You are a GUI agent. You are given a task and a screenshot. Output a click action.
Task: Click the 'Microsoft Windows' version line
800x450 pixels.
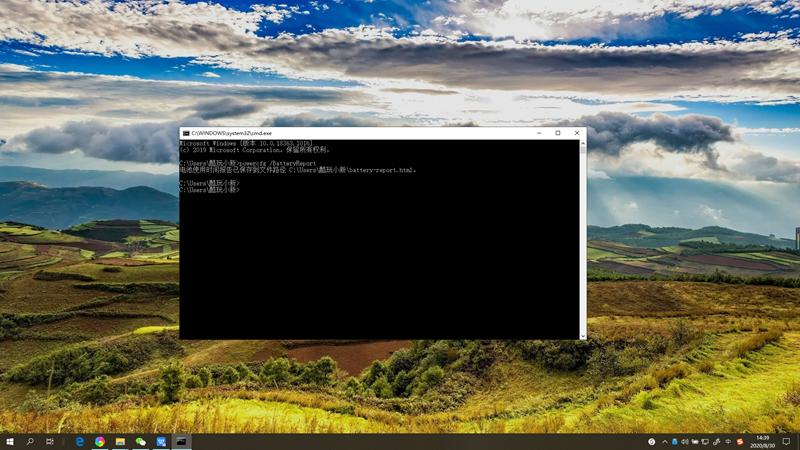pos(245,143)
